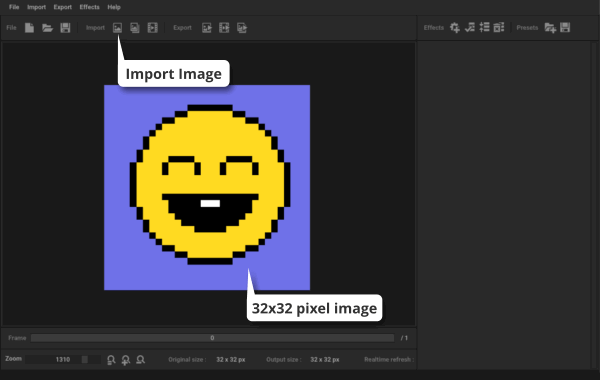Click the Effects list reorder icon
This screenshot has width=600, height=380.
pos(484,28)
